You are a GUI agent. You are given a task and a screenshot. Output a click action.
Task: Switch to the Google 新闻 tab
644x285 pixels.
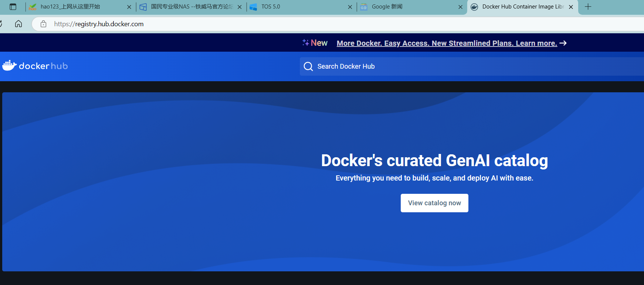point(412,7)
